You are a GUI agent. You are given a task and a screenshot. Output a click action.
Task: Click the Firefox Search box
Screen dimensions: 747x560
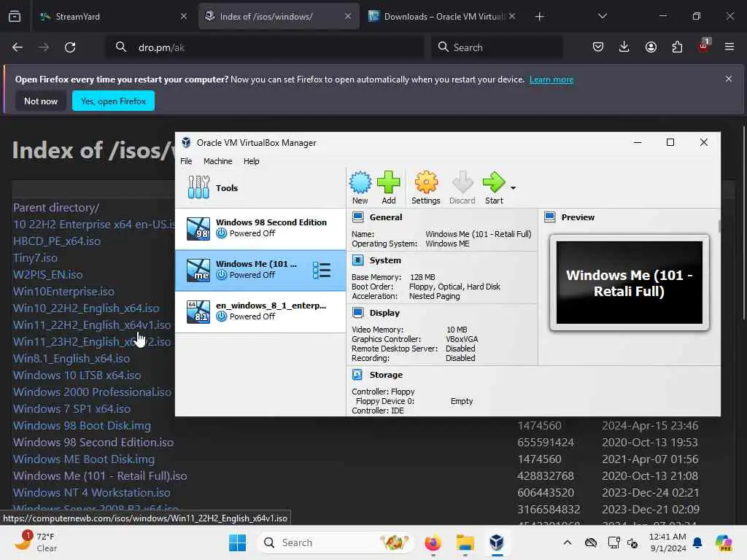[497, 47]
